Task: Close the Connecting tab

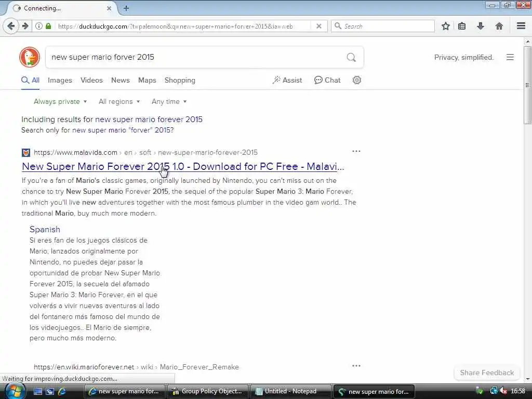Action: click(x=109, y=8)
